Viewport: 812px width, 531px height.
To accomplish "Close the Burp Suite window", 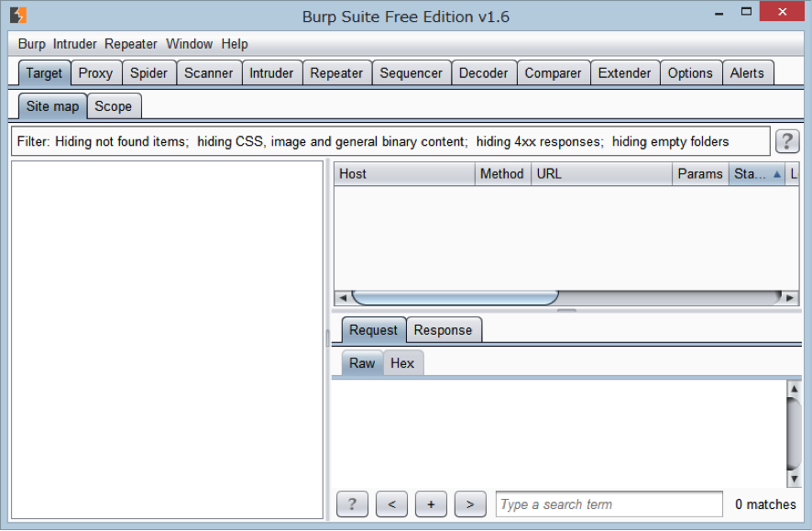I will pos(782,11).
